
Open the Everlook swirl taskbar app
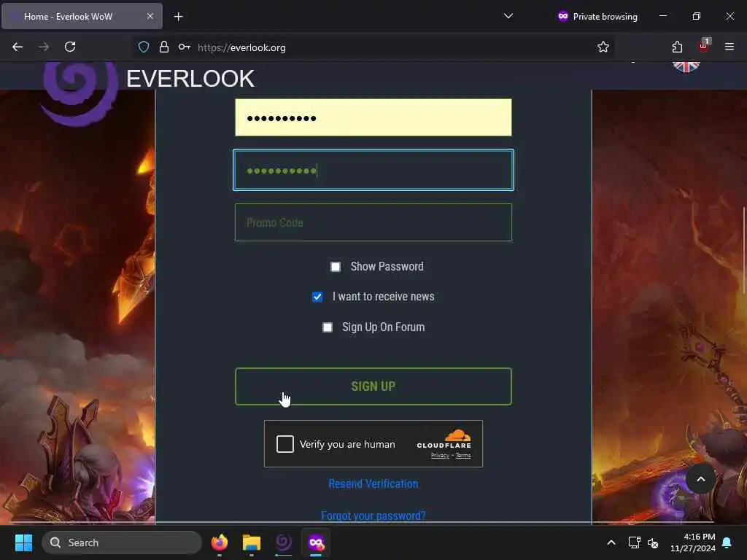(284, 542)
